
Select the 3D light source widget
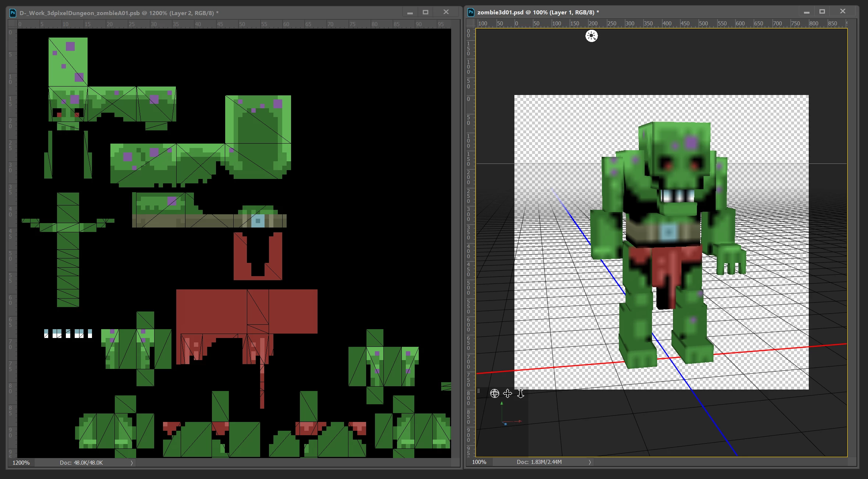[591, 36]
